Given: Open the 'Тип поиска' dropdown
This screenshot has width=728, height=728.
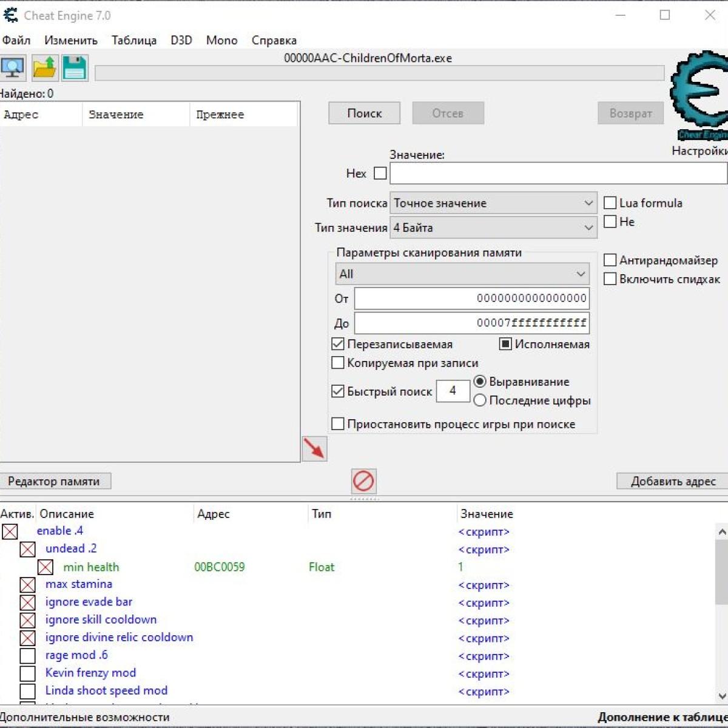Looking at the screenshot, I should 493,203.
